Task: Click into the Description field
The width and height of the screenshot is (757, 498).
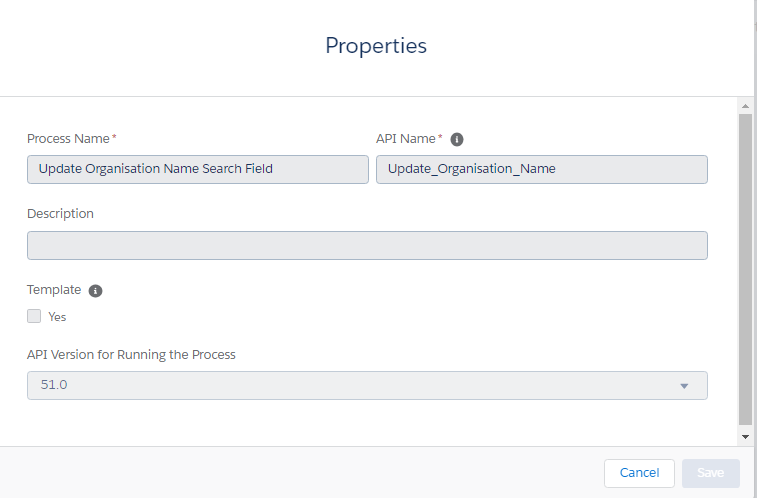Action: click(x=366, y=246)
